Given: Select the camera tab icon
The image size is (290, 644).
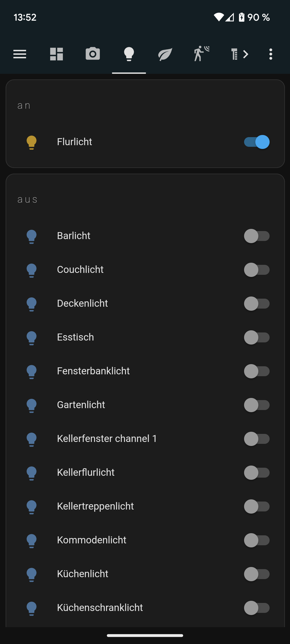Looking at the screenshot, I should tap(93, 54).
